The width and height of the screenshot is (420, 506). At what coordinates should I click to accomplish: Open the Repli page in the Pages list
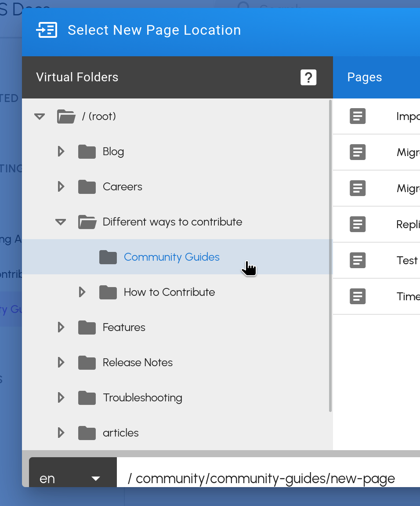(377, 224)
